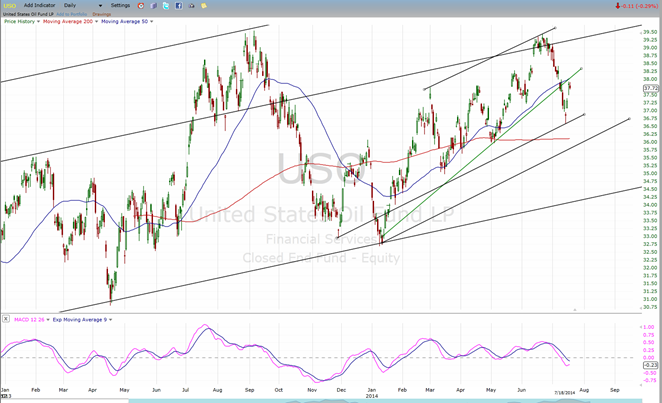
Task: Click the purple cube icon
Action: click(x=154, y=6)
